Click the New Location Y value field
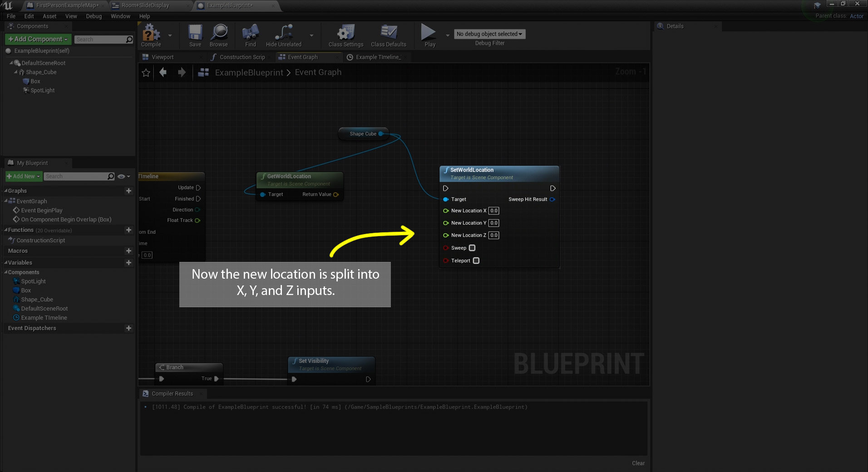The height and width of the screenshot is (472, 868). (x=494, y=223)
